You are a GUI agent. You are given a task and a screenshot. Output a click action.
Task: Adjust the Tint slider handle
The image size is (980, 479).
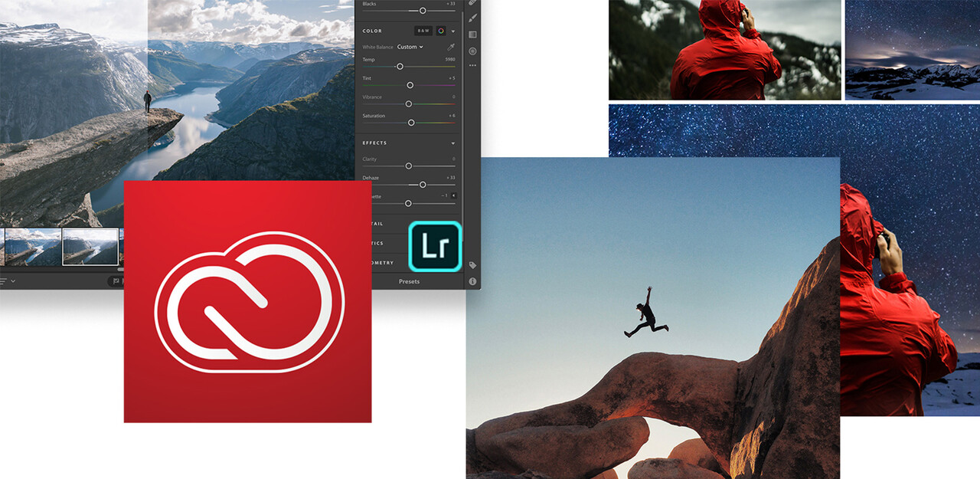pyautogui.click(x=410, y=85)
